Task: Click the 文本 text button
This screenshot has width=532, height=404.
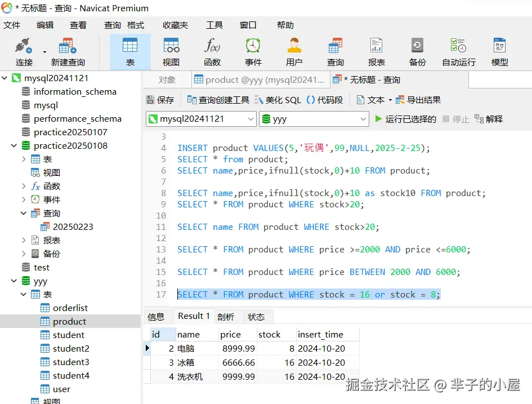Action: 370,100
